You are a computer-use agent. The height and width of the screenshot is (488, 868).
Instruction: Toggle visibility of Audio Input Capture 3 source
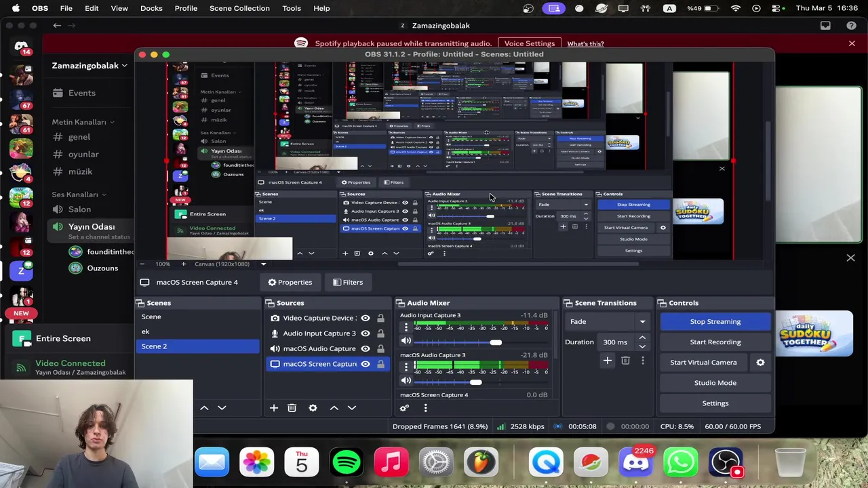pos(366,333)
